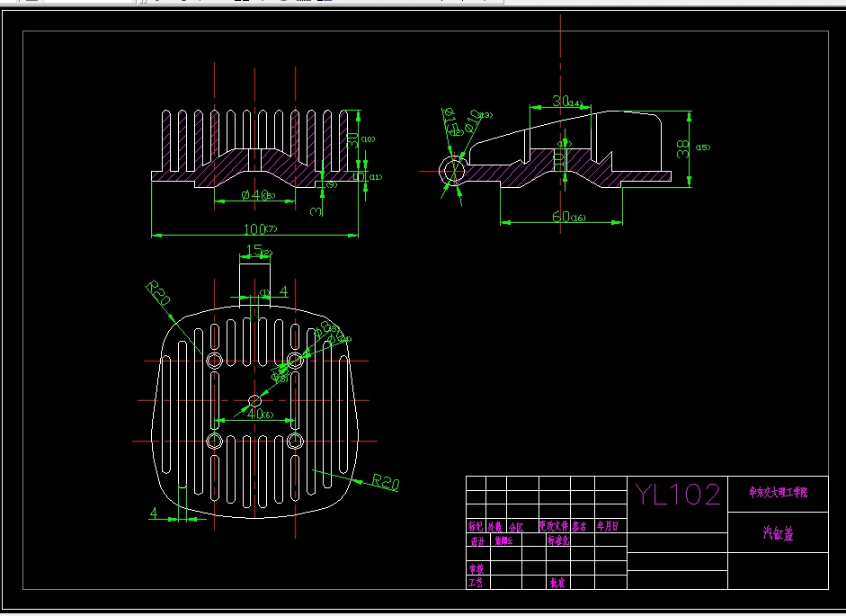The height and width of the screenshot is (616, 846).
Task: Click the 年月日 date label
Action: tap(608, 526)
